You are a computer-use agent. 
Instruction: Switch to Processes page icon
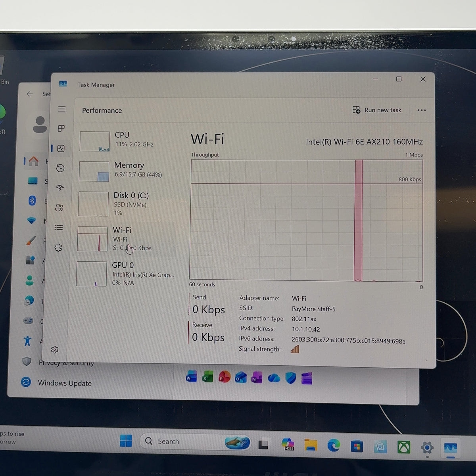pyautogui.click(x=61, y=129)
